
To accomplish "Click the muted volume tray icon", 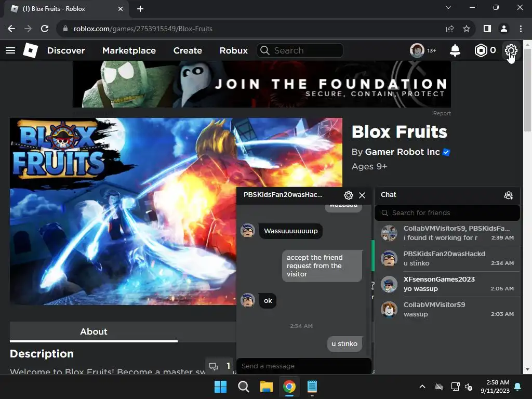I will 469,387.
